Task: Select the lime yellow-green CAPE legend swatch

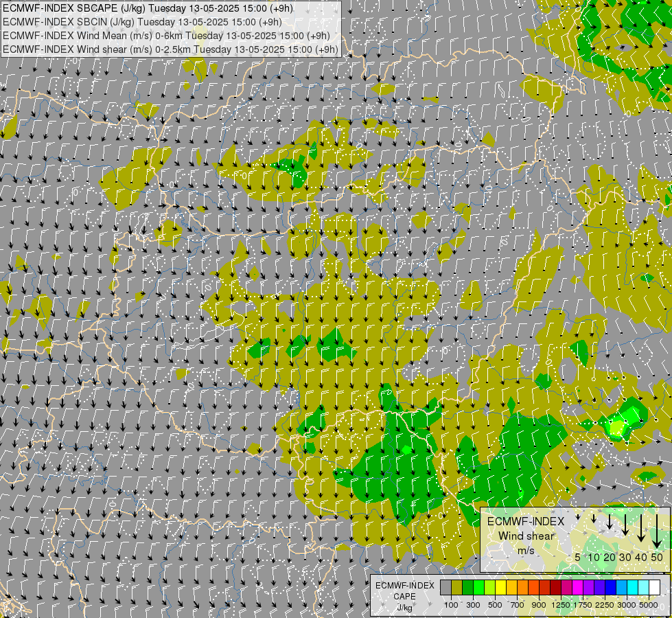Action: pyautogui.click(x=490, y=588)
